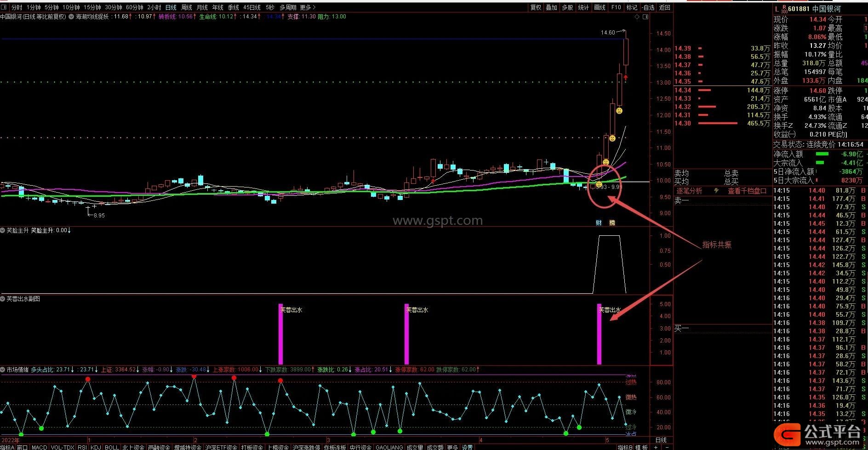Click the 日线 label at the bottom right
Screen dimensions: 868x450
661,440
